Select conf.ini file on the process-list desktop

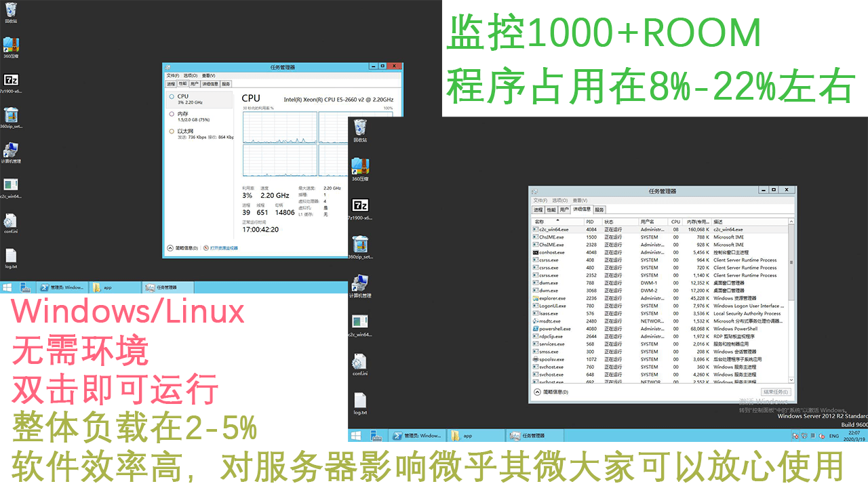tap(360, 365)
